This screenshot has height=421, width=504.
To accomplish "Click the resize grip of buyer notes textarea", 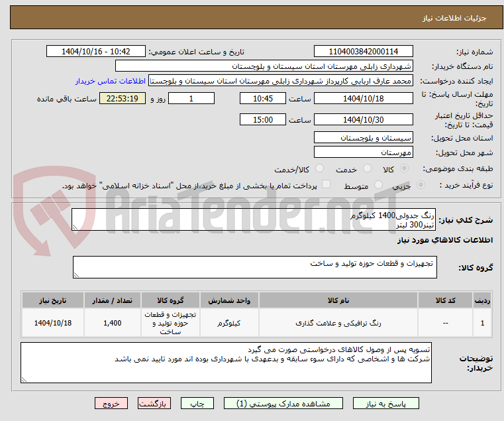I will pos(24,380).
